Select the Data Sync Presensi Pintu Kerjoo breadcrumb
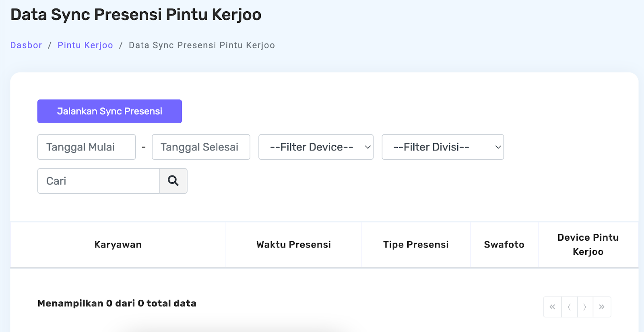The width and height of the screenshot is (644, 332). coord(202,45)
